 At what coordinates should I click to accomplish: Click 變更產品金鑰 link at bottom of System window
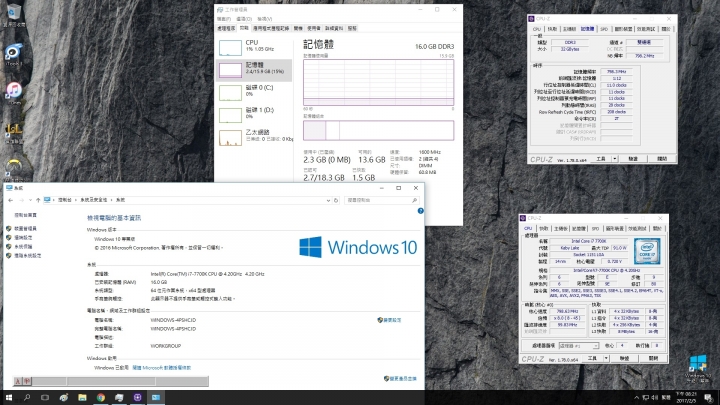pos(403,379)
